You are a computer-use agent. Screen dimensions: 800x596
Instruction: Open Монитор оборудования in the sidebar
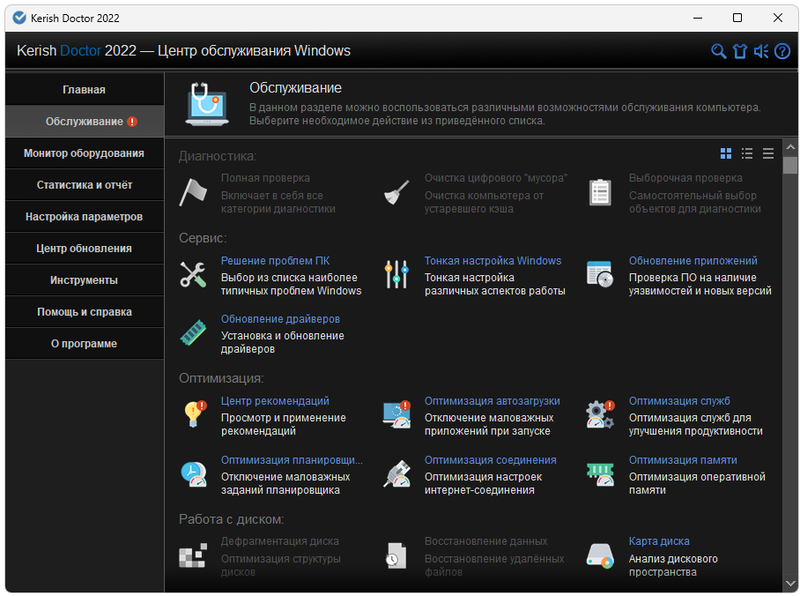pos(84,153)
